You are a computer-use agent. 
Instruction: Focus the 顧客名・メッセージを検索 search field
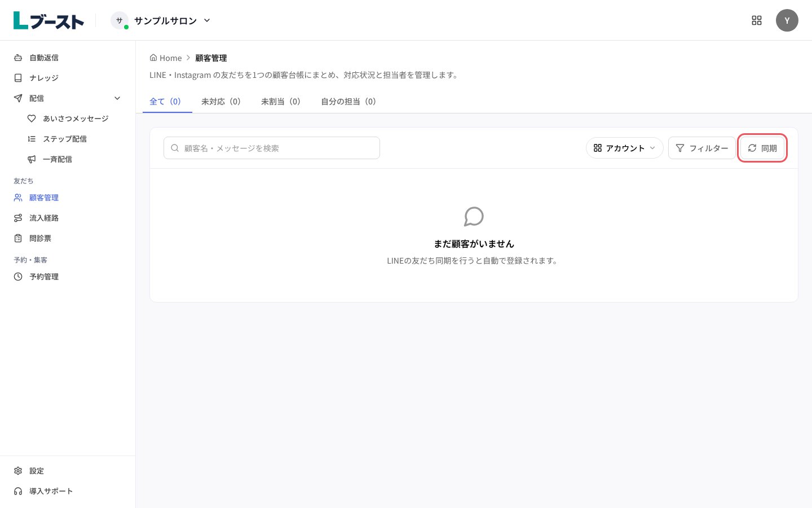tap(272, 148)
